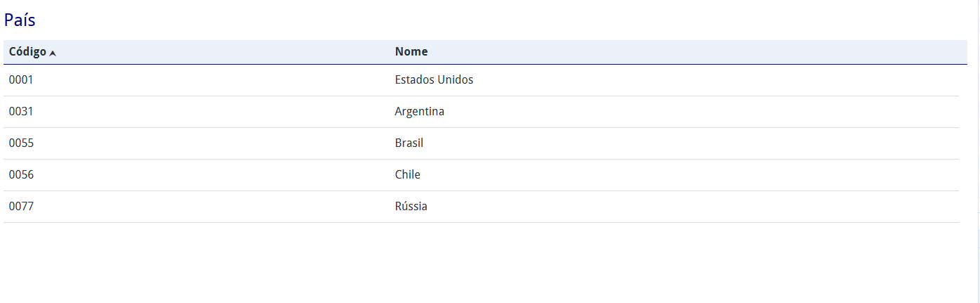The image size is (980, 303).
Task: Click the Argentina name cell
Action: click(x=419, y=112)
